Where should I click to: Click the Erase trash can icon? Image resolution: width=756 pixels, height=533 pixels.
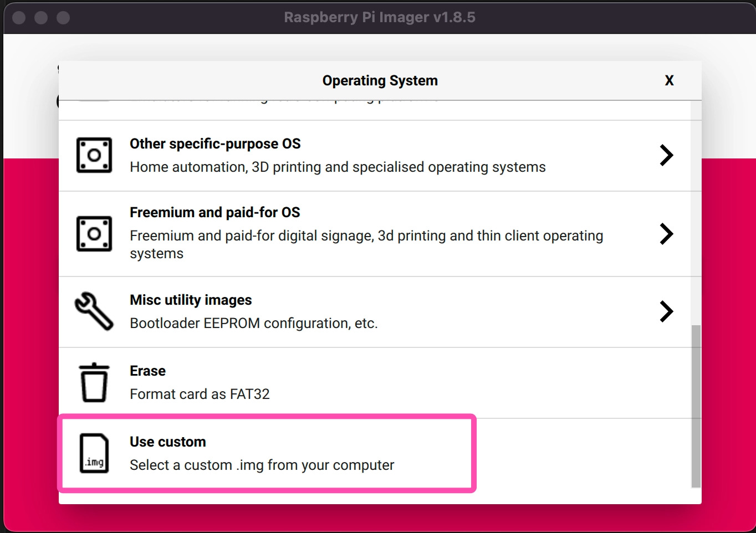pos(94,382)
